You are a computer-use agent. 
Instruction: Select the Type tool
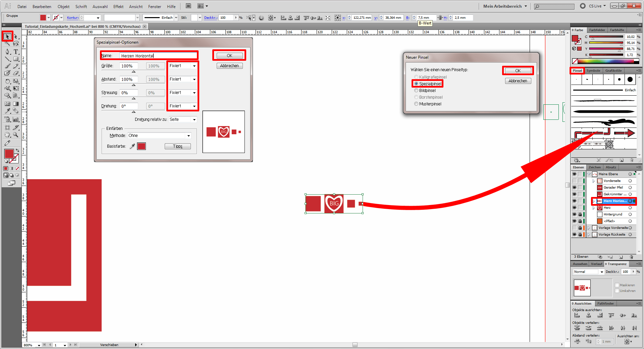click(16, 52)
